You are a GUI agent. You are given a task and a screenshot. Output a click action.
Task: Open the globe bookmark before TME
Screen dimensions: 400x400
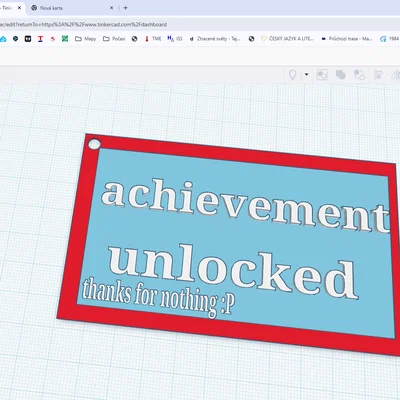[x=134, y=39]
